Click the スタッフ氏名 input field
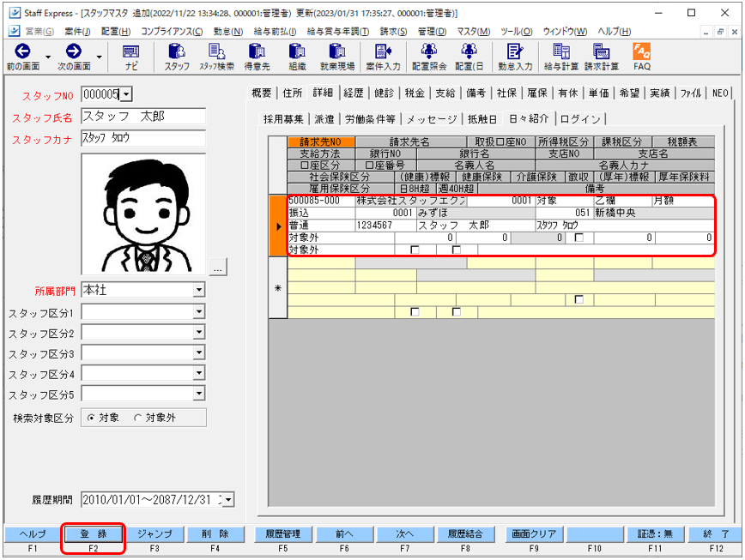This screenshot has width=745, height=560. point(143,117)
